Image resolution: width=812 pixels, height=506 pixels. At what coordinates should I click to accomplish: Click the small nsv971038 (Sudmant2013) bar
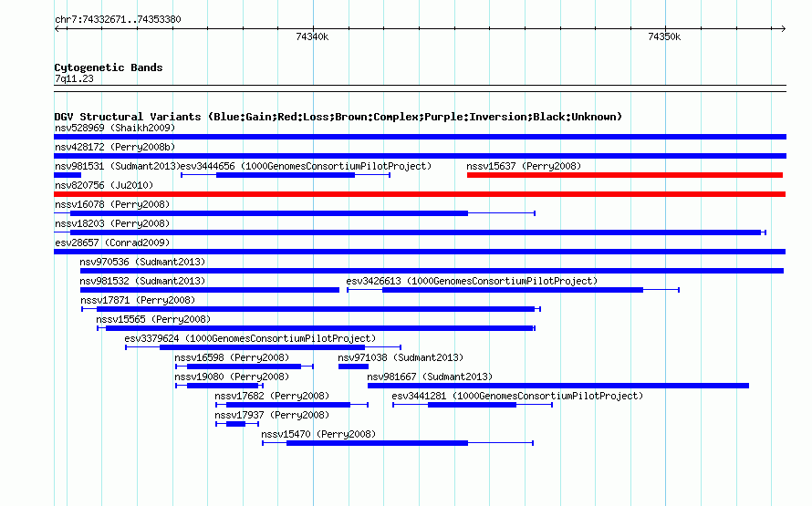pyautogui.click(x=353, y=367)
